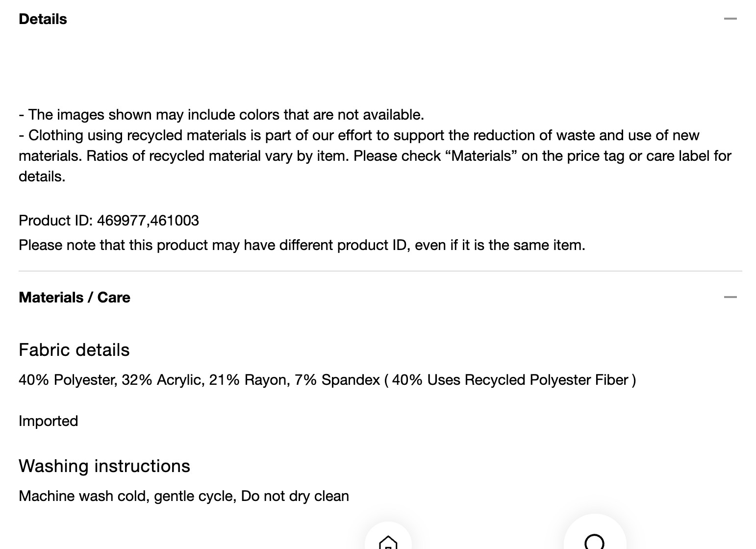The image size is (756, 549).
Task: Click the note about unavailable colors
Action: (221, 115)
